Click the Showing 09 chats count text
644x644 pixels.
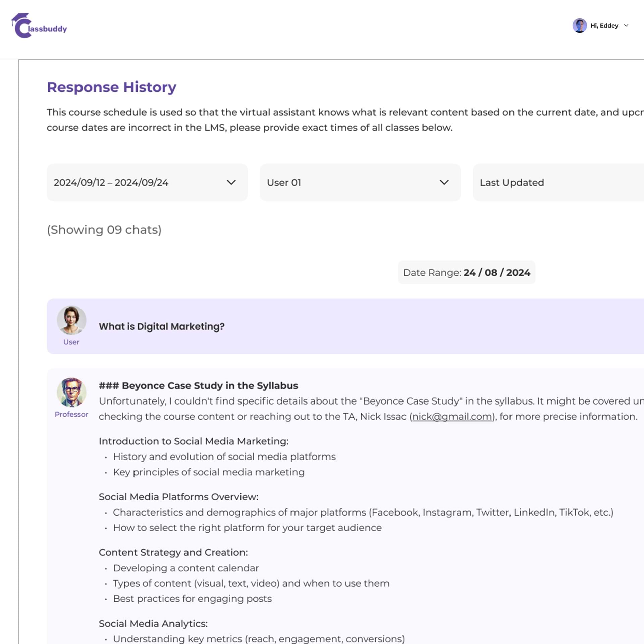[104, 230]
